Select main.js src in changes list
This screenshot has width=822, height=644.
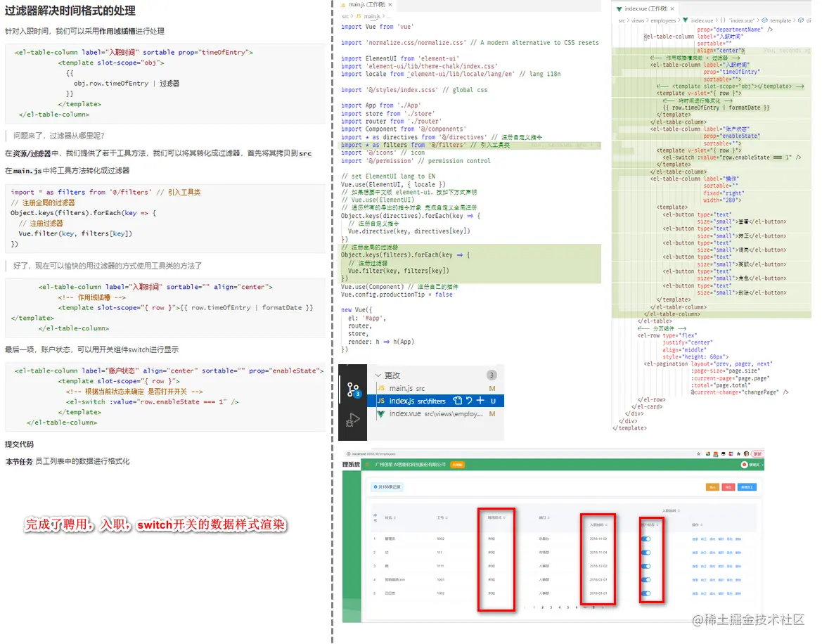(436, 388)
